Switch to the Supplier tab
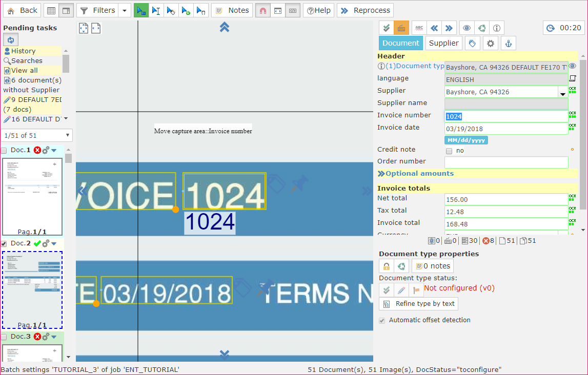Viewport: 588px width, 375px height. [x=443, y=43]
